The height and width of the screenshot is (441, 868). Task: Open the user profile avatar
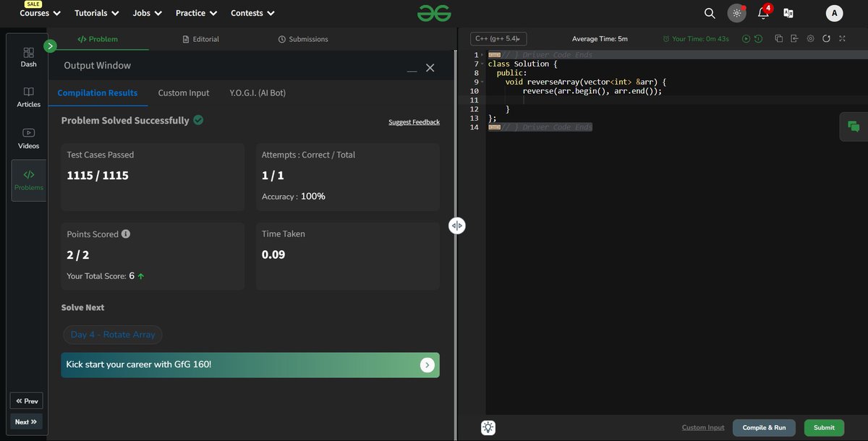(x=835, y=13)
